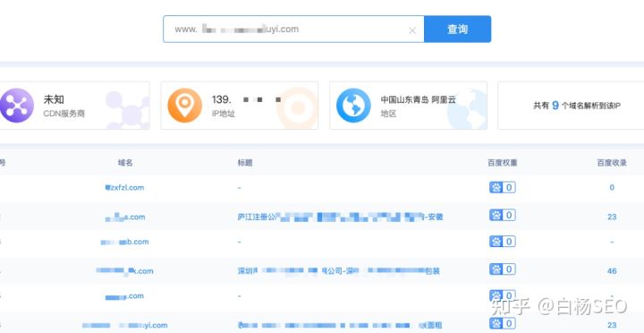Click the 共有 9 个域名解析到该IP summary
This screenshot has width=644, height=333.
tap(577, 106)
